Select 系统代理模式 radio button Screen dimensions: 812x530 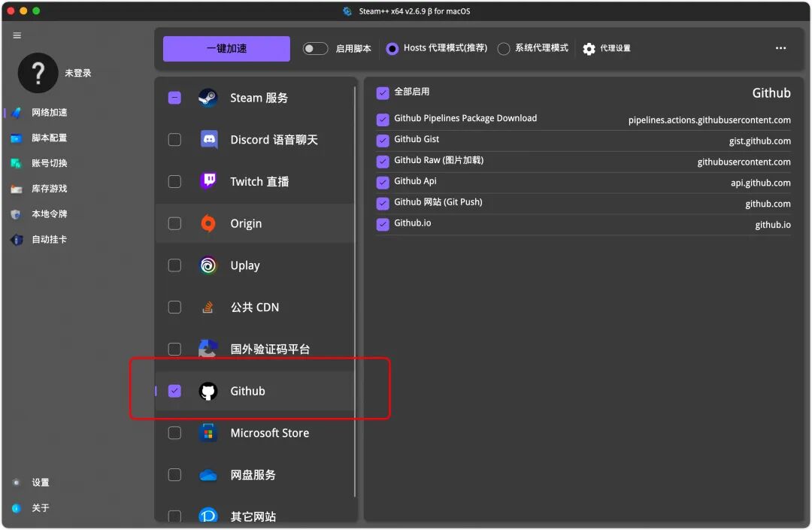(x=503, y=49)
